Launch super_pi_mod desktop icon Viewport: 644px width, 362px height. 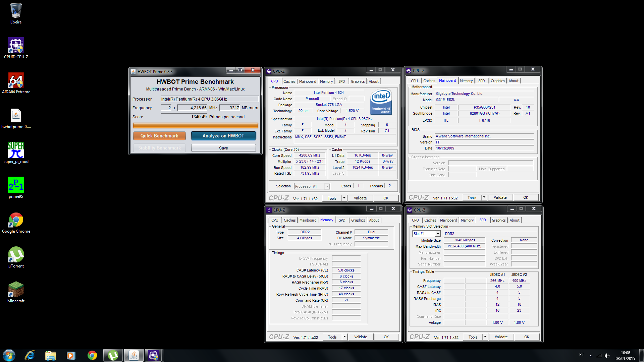click(16, 153)
